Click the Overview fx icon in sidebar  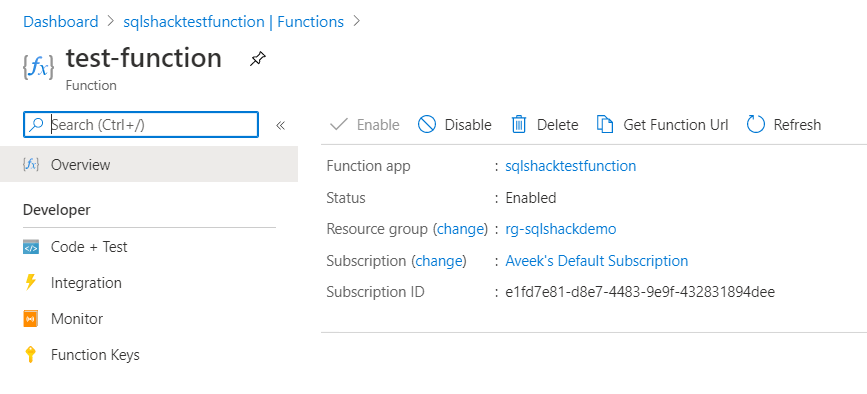pos(31,164)
